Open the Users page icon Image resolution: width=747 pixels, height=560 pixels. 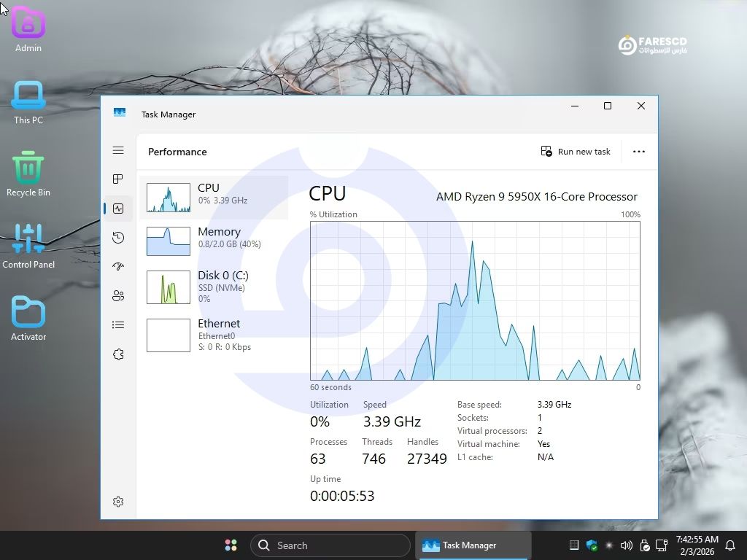click(118, 296)
